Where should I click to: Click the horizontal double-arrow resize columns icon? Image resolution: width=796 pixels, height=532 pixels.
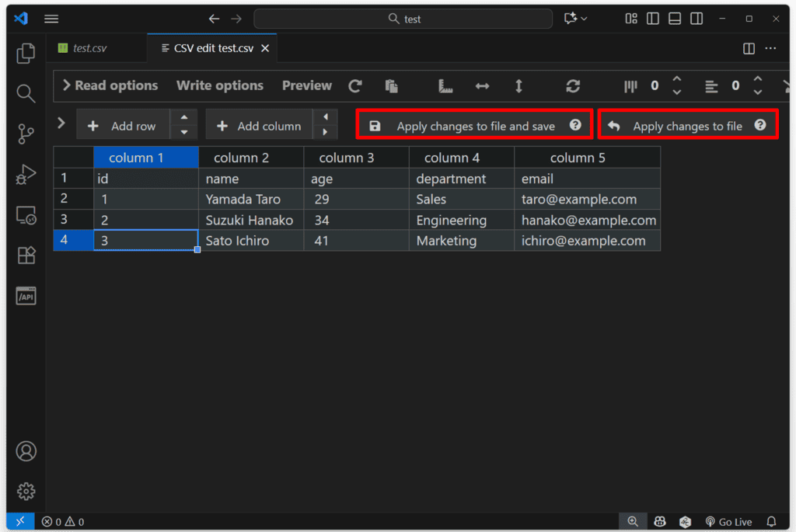pos(482,86)
